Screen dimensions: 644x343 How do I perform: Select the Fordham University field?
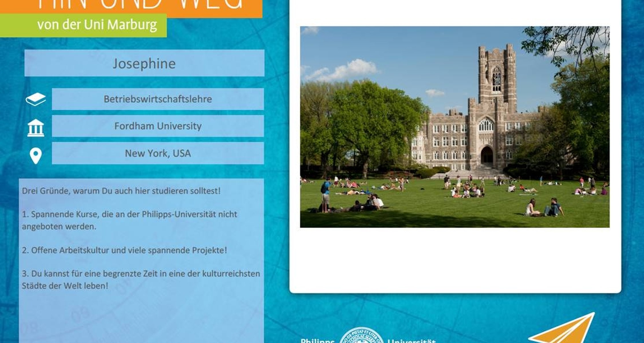tap(158, 126)
